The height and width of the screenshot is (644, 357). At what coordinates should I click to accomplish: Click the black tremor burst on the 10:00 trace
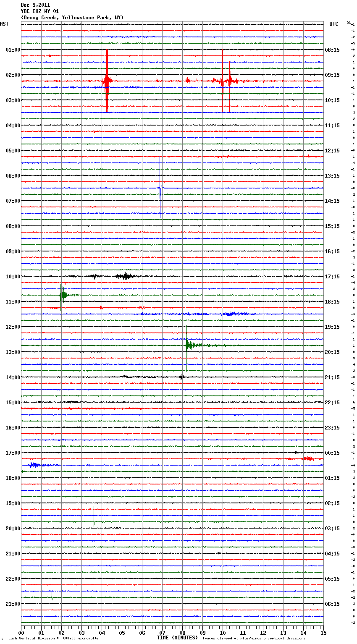point(125,276)
